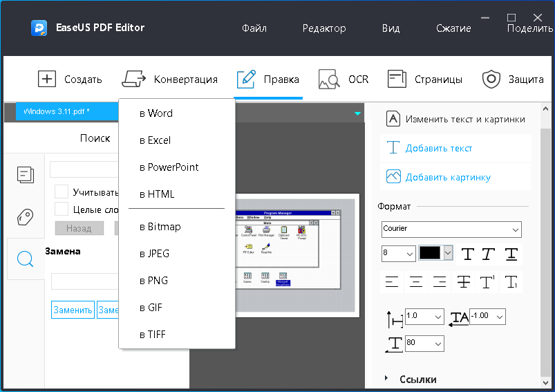This screenshot has width=555, height=392.
Task: Enable the Учитывать checkbox
Action: coord(62,192)
